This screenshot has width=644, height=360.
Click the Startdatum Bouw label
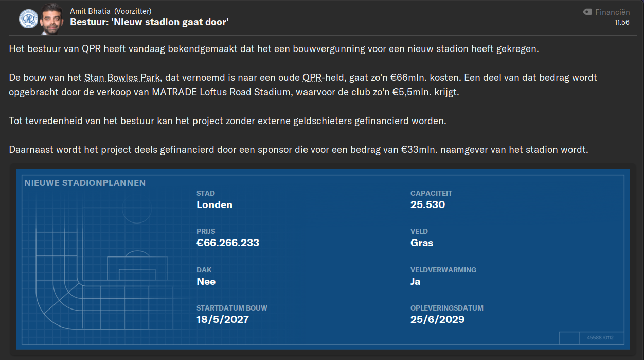(232, 308)
